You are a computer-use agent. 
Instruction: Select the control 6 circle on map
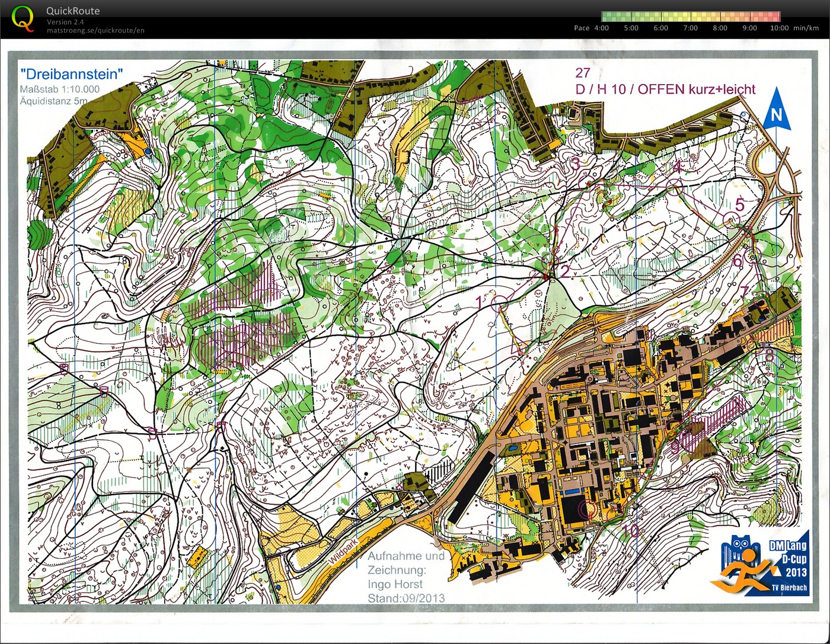tap(752, 256)
